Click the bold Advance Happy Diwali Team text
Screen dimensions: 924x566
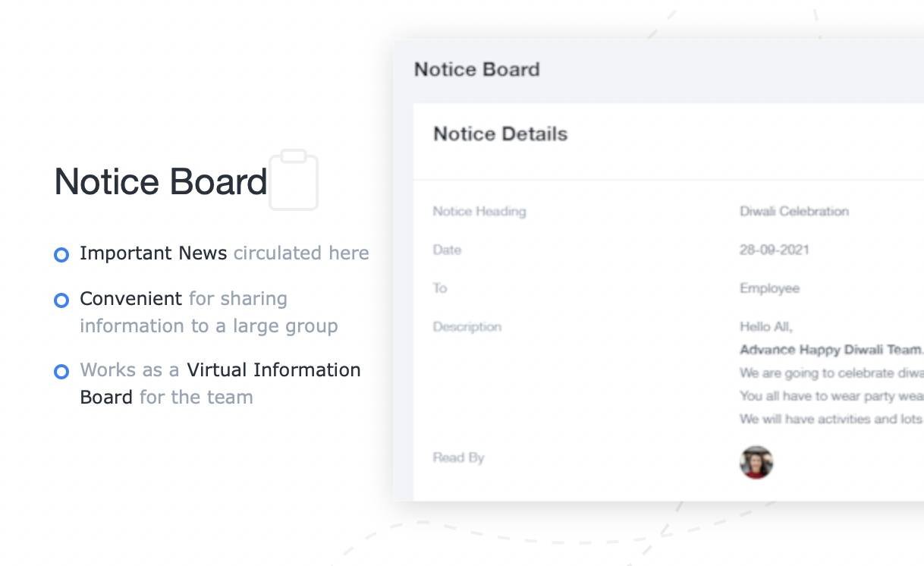click(831, 350)
